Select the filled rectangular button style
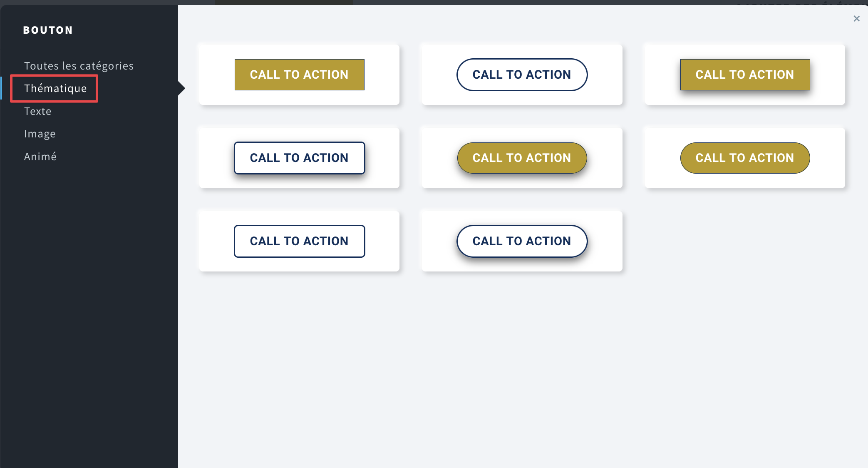868x468 pixels. [299, 75]
